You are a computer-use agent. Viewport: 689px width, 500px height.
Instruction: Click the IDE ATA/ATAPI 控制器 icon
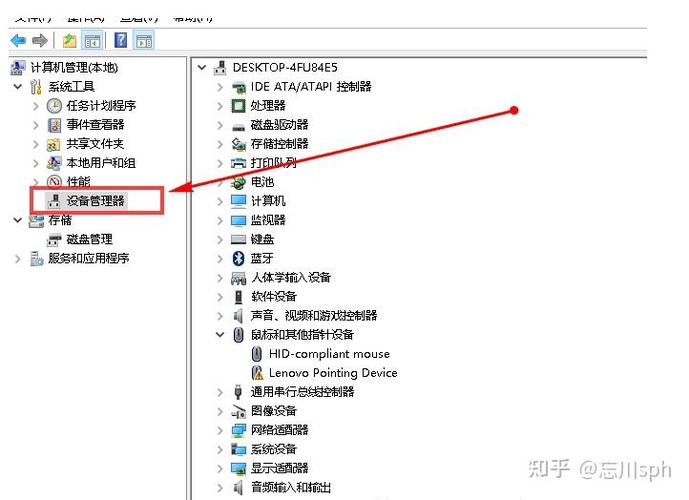(x=239, y=87)
